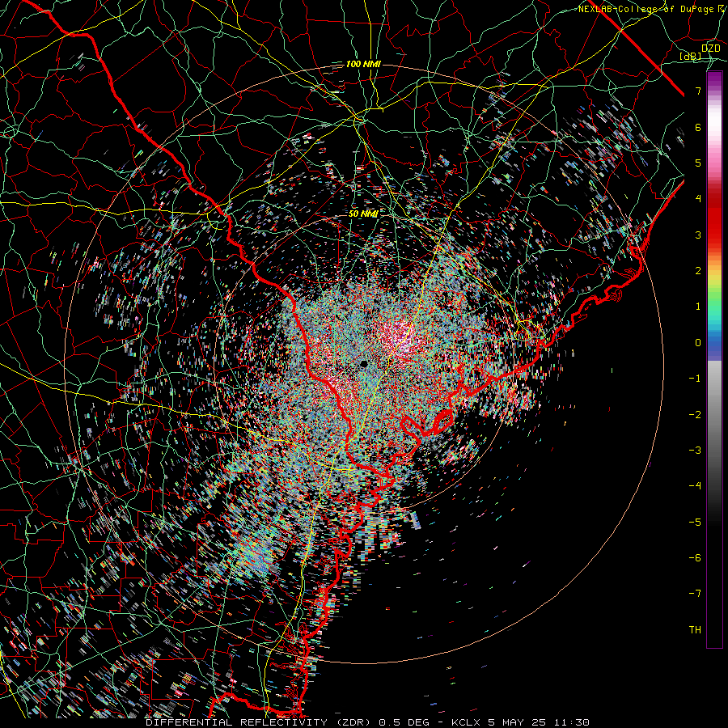Click the scale value "-7"

pos(695,594)
